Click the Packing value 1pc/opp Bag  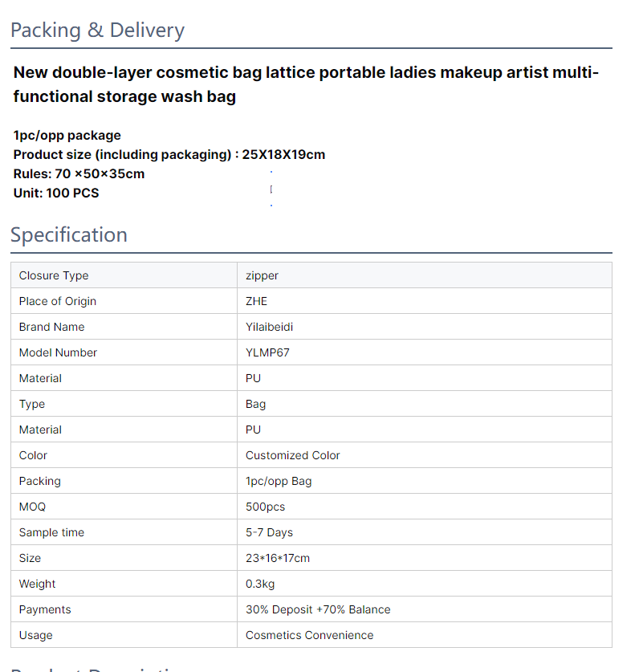click(279, 481)
